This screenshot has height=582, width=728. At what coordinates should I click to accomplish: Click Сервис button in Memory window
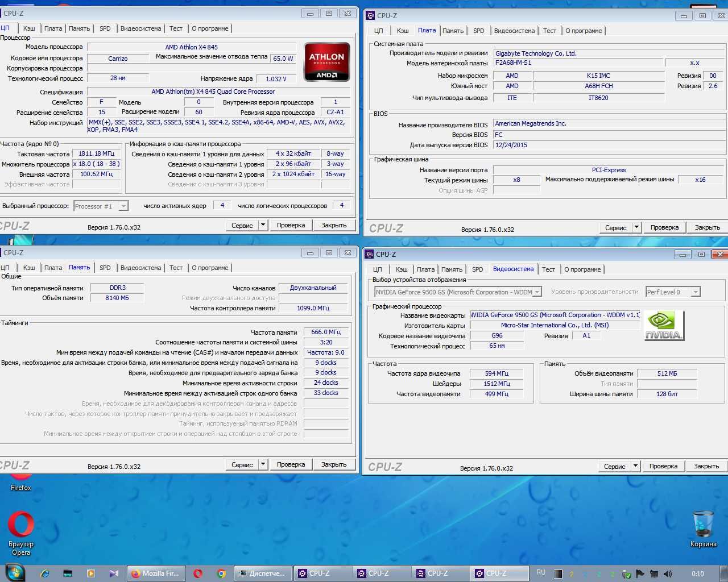[x=242, y=464]
